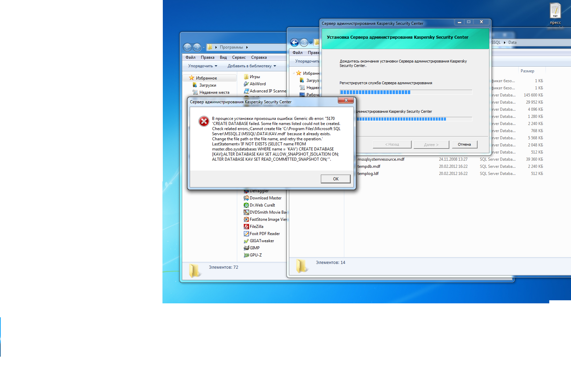Open the Сервис menu
The width and height of the screenshot is (571, 392).
pyautogui.click(x=239, y=57)
